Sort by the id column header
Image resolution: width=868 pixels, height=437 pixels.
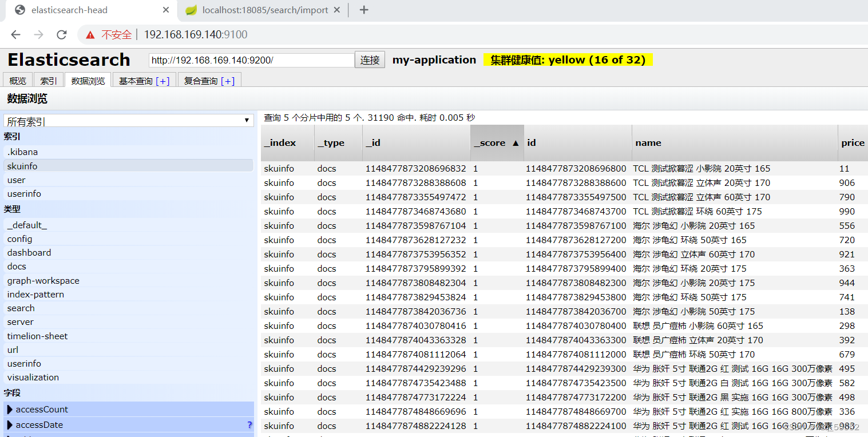coord(577,143)
